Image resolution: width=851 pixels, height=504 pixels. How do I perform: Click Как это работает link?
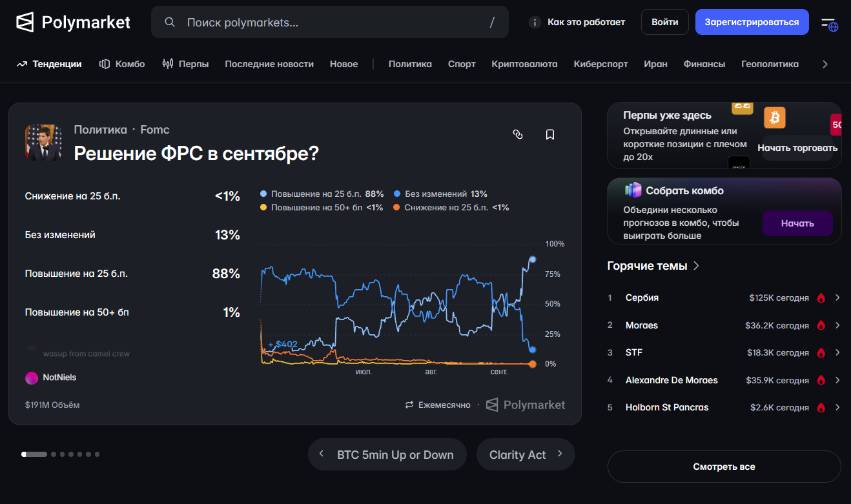pos(586,22)
